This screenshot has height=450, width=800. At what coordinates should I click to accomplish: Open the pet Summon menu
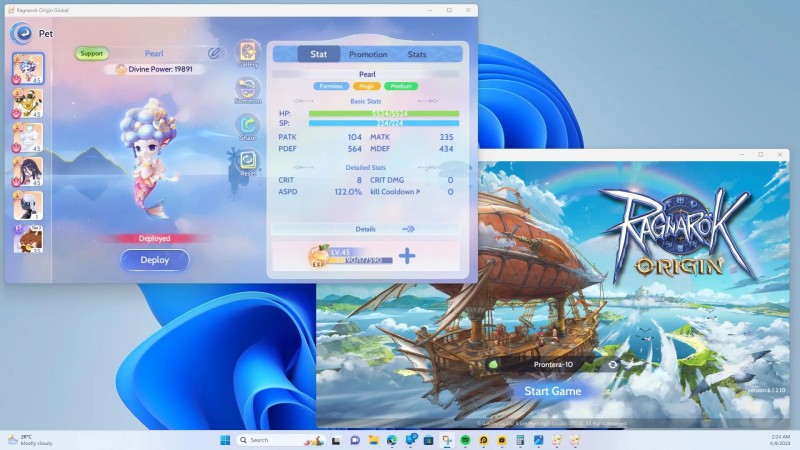pyautogui.click(x=247, y=90)
